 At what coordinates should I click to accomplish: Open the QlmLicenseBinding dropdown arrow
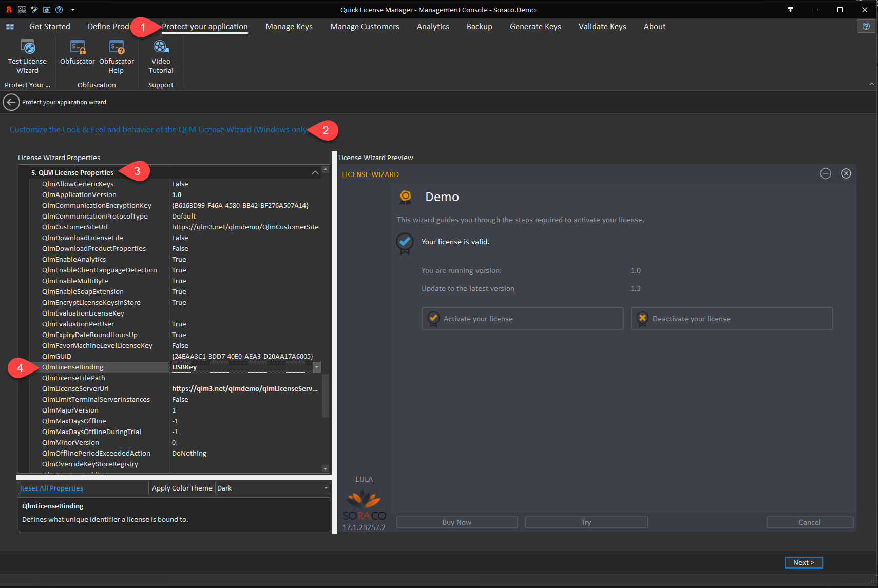(317, 367)
